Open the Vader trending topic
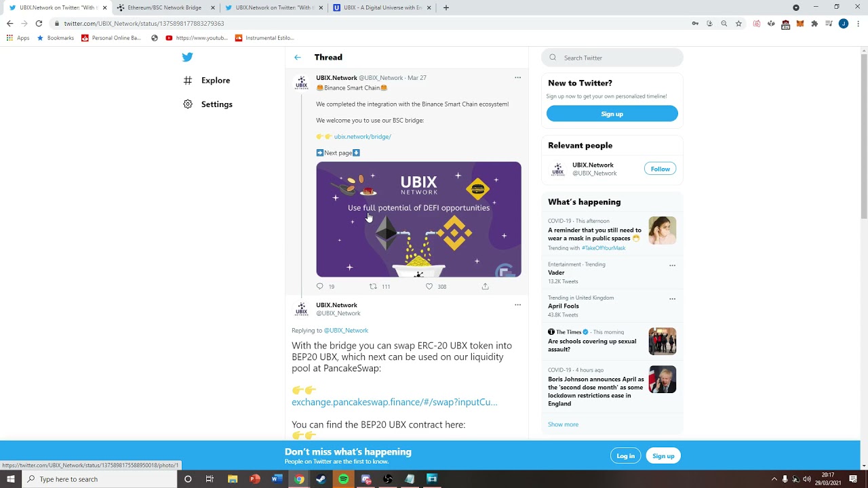This screenshot has height=488, width=868. pyautogui.click(x=556, y=272)
